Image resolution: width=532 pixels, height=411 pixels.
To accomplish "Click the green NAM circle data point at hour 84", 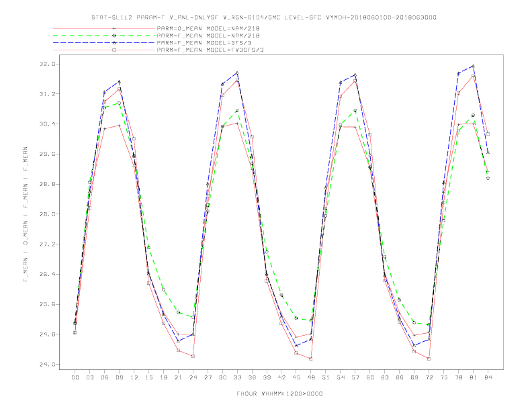I will coord(488,179).
